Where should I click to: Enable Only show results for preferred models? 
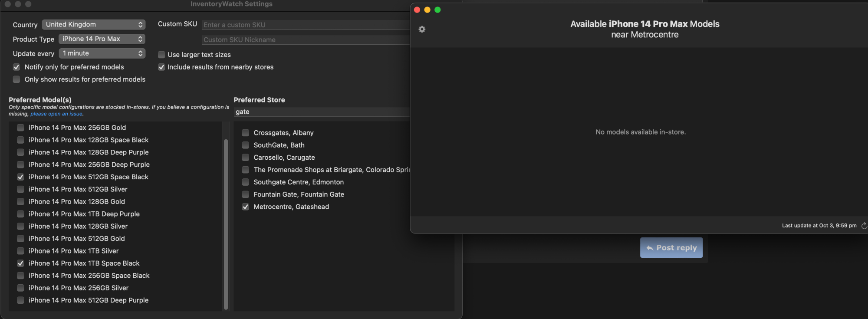coord(16,79)
